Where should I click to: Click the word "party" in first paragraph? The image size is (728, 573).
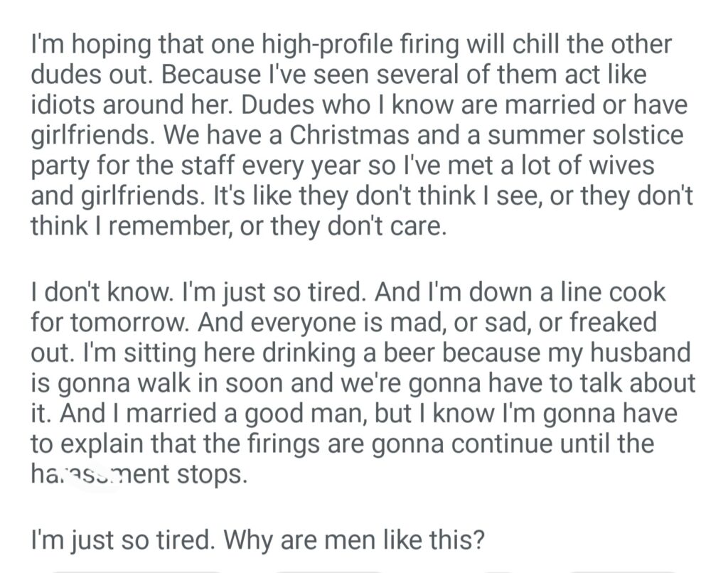60,164
